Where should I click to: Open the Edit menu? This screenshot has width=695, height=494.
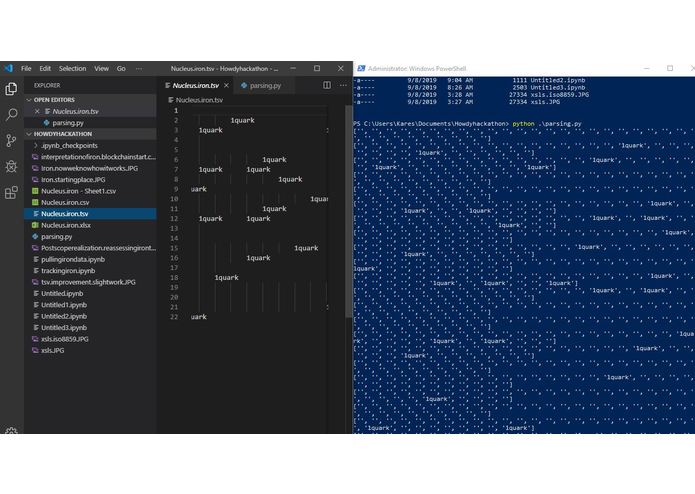coord(45,69)
